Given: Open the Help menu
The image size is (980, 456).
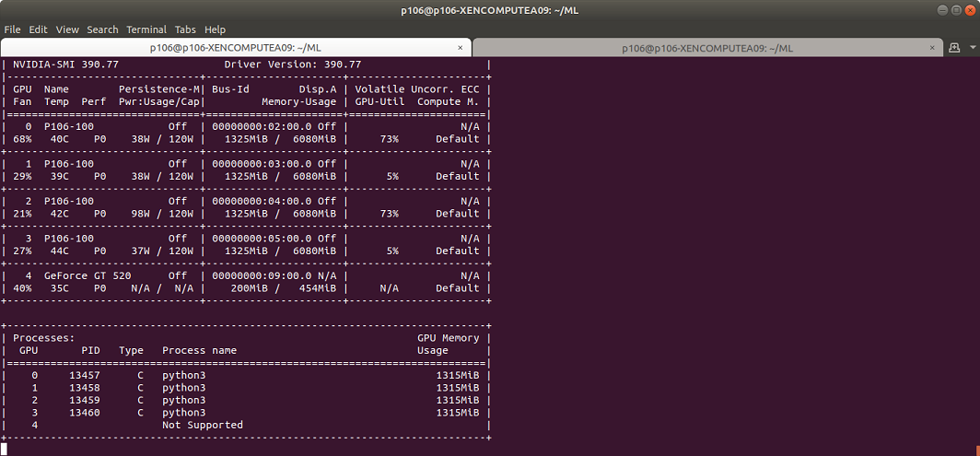Looking at the screenshot, I should pos(215,29).
